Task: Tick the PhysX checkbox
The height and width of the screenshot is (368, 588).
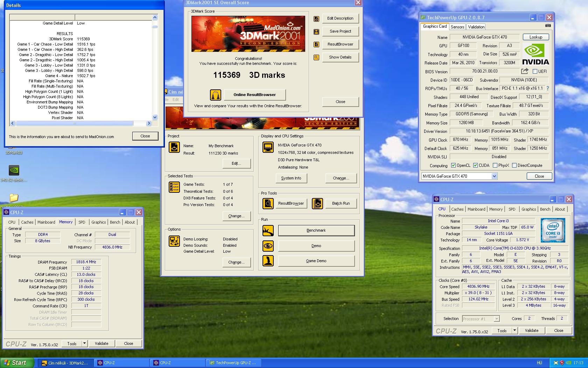Action: (x=495, y=165)
